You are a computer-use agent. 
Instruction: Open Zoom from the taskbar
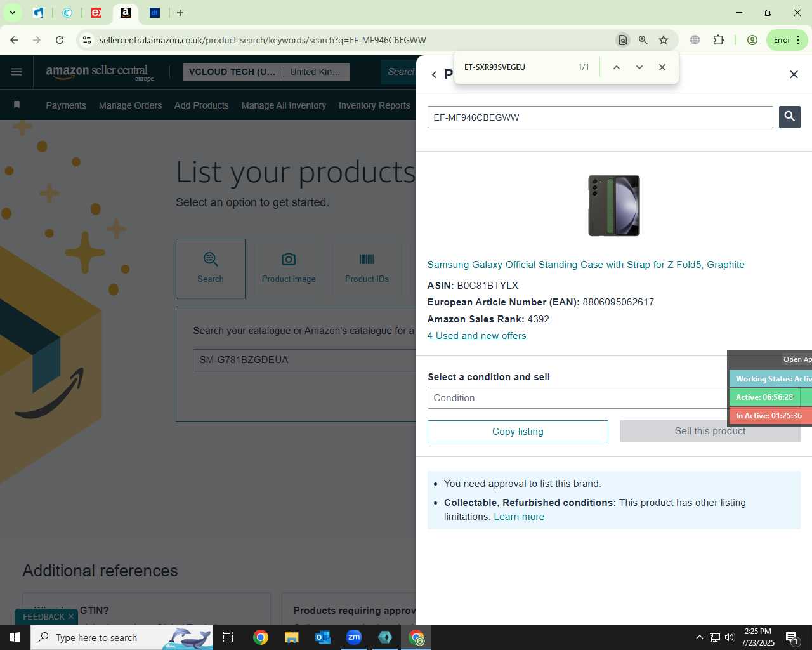[x=354, y=637]
